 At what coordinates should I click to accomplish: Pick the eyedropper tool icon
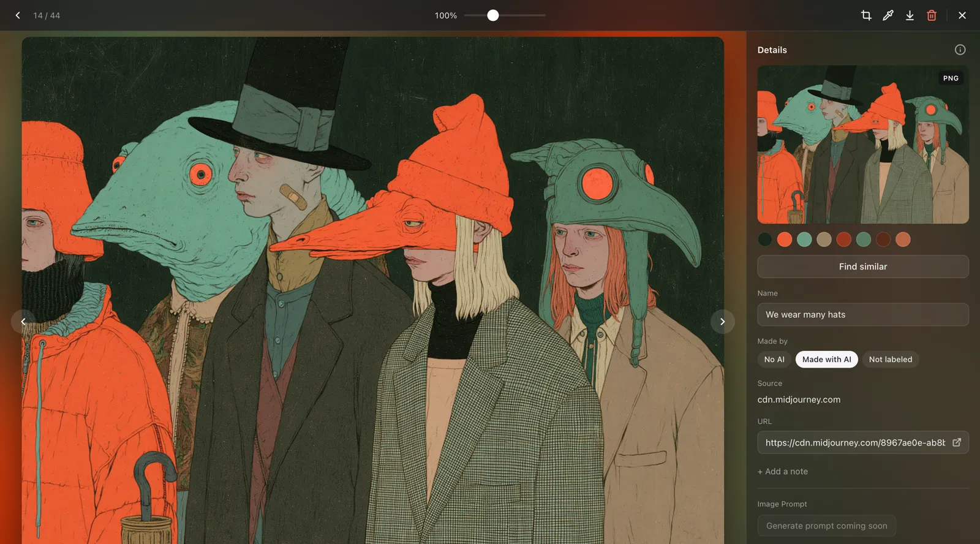[x=888, y=15]
